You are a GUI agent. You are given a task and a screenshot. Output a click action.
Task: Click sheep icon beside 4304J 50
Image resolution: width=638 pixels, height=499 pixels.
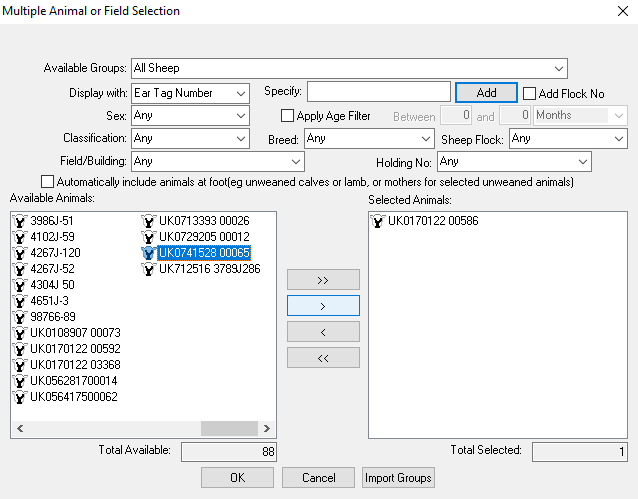tap(19, 285)
